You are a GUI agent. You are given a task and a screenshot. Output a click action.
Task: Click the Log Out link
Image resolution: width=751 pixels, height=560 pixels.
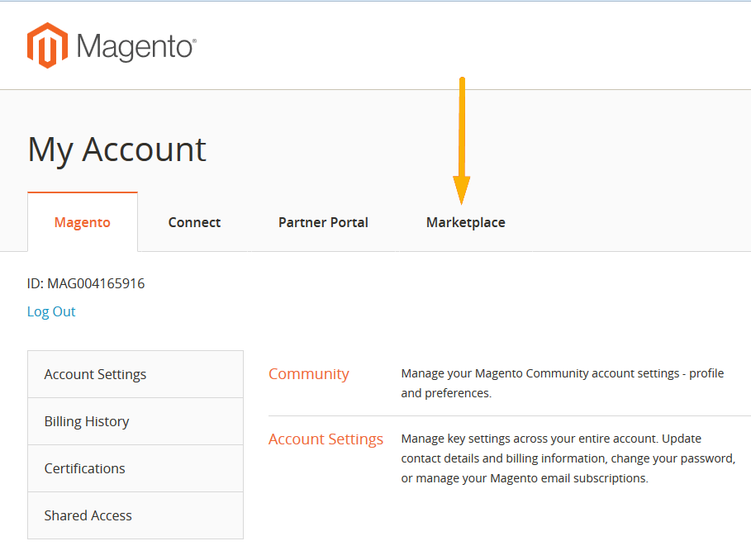tap(51, 311)
